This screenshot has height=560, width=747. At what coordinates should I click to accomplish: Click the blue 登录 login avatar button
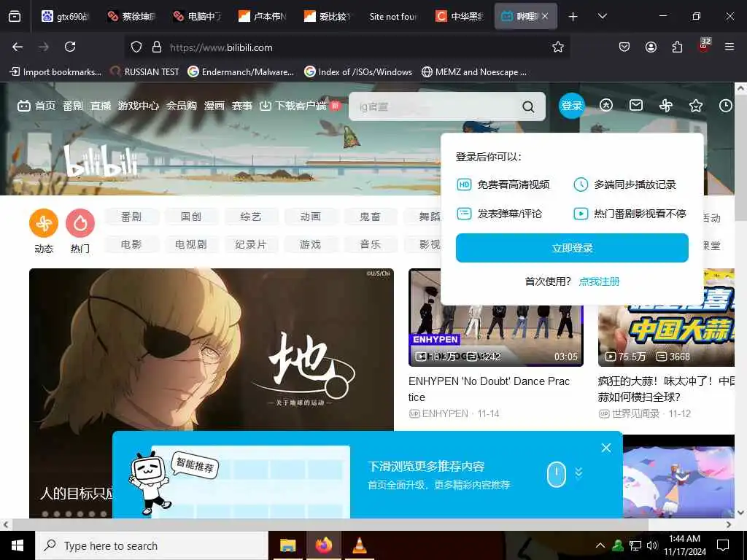(572, 105)
